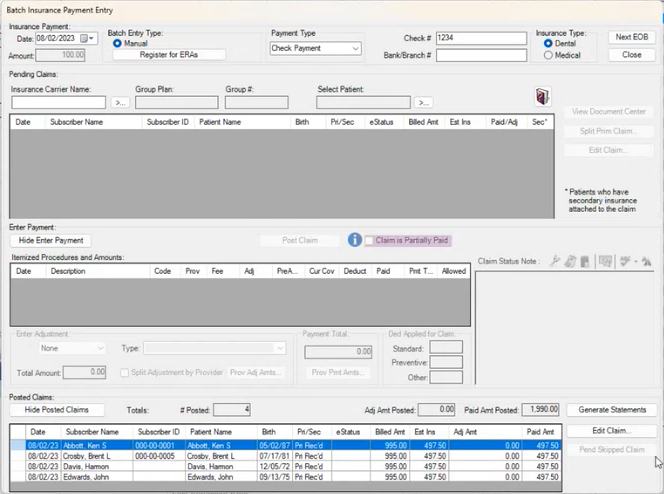Viewport: 664px width, 494px height.
Task: Click the insurance carrier search button
Action: [x=119, y=102]
